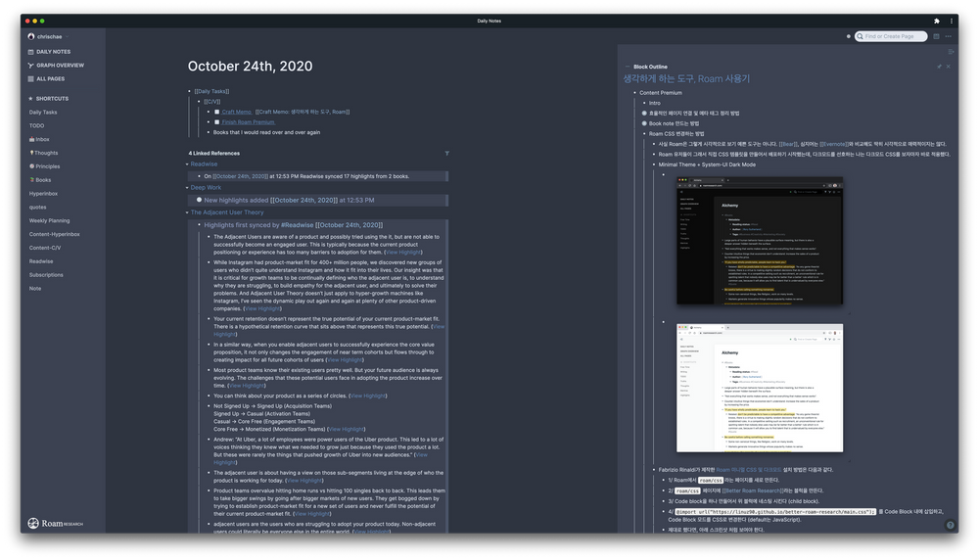Open the Weekly Planning shortcut
This screenshot has width=979, height=560.
(x=49, y=220)
